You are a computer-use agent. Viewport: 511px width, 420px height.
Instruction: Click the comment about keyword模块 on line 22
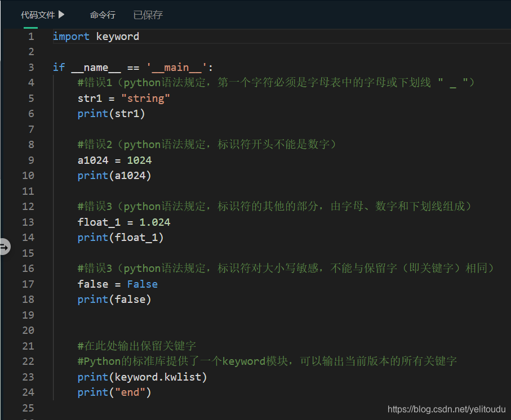tap(267, 361)
